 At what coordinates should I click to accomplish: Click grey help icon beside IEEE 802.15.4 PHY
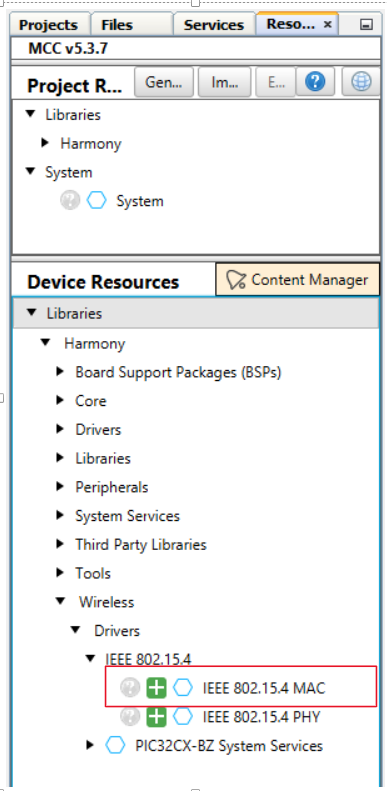point(130,717)
